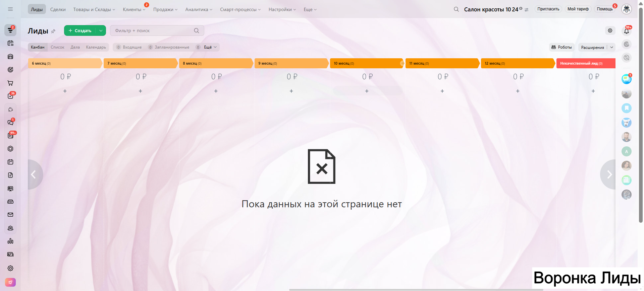Open the CRM funnel icon in left sidebar

pos(10,30)
